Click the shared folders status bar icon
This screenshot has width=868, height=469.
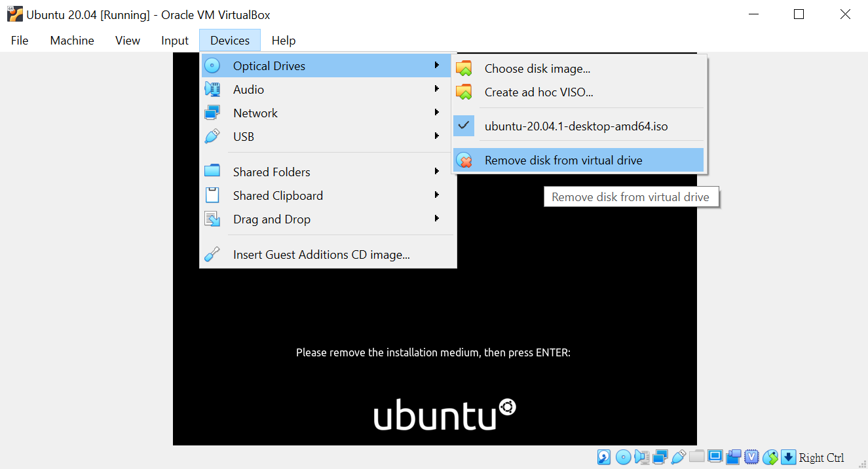[697, 457]
